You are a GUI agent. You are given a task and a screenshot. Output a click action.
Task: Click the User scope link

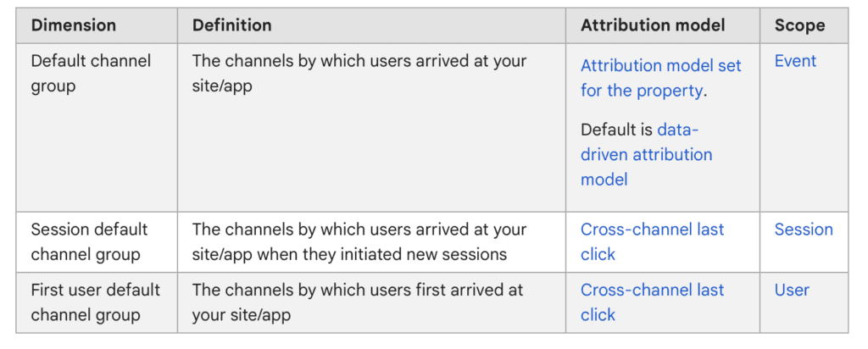point(792,290)
